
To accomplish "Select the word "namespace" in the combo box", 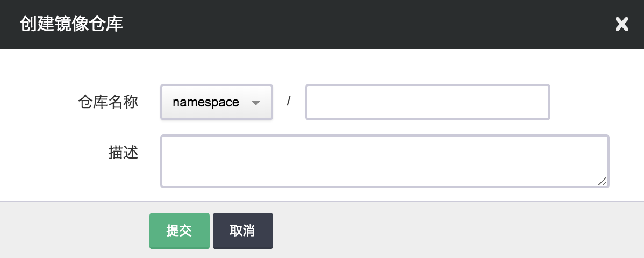I will click(205, 103).
